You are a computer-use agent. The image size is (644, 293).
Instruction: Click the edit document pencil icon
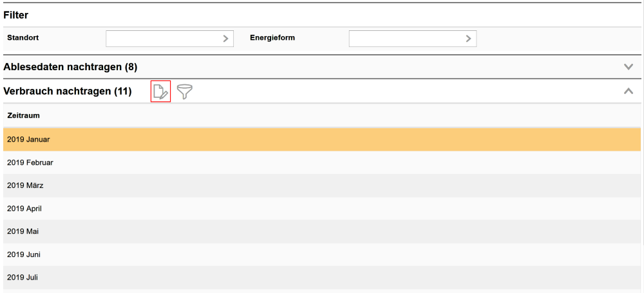point(160,91)
